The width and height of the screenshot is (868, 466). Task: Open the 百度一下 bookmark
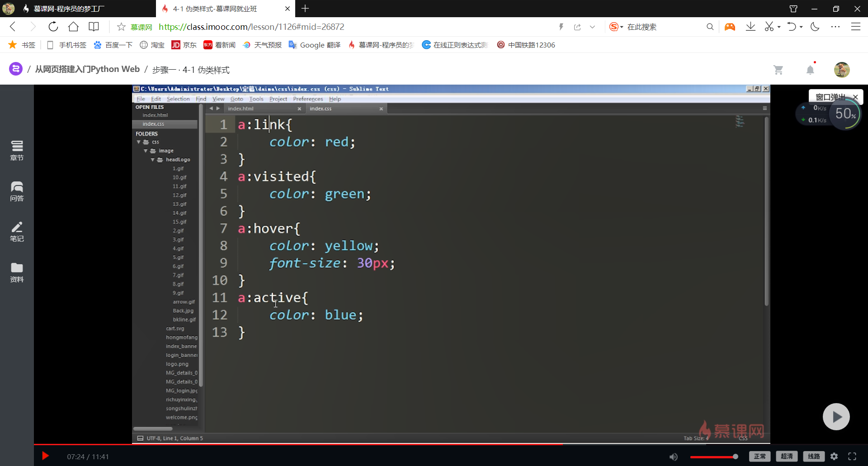[x=113, y=45]
